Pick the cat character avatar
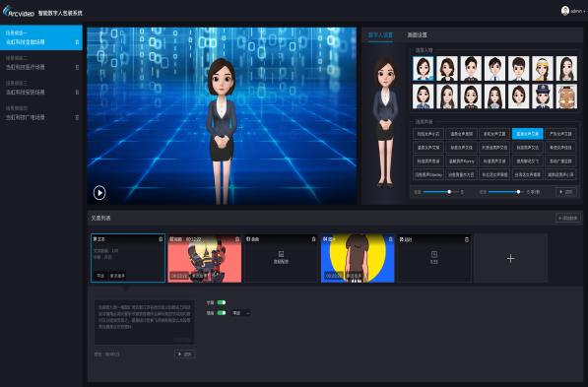Viewport: 588px width, 387px height. (566, 97)
